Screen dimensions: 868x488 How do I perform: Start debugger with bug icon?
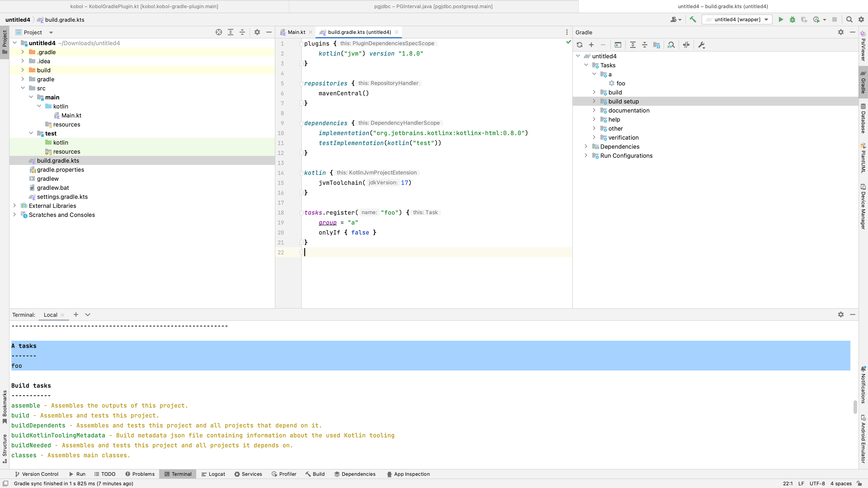point(792,19)
